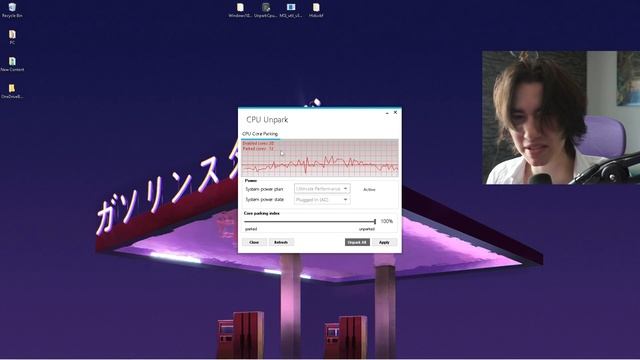The height and width of the screenshot is (360, 640).
Task: Click the Unpark All button
Action: point(357,242)
